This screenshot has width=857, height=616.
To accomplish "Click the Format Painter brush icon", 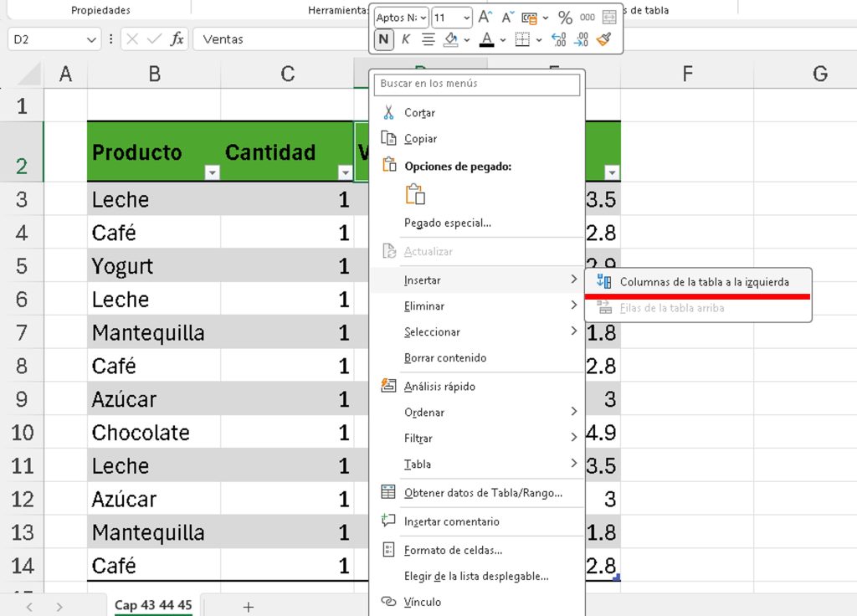I will click(604, 39).
